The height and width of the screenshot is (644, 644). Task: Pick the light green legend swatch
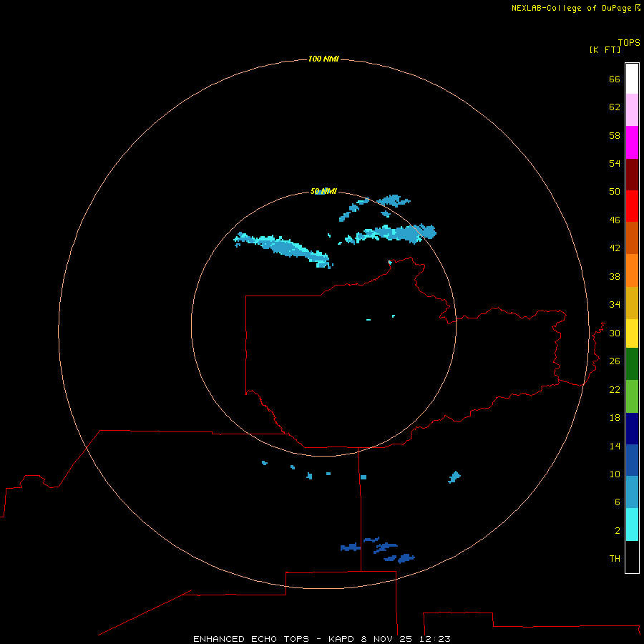click(x=632, y=396)
